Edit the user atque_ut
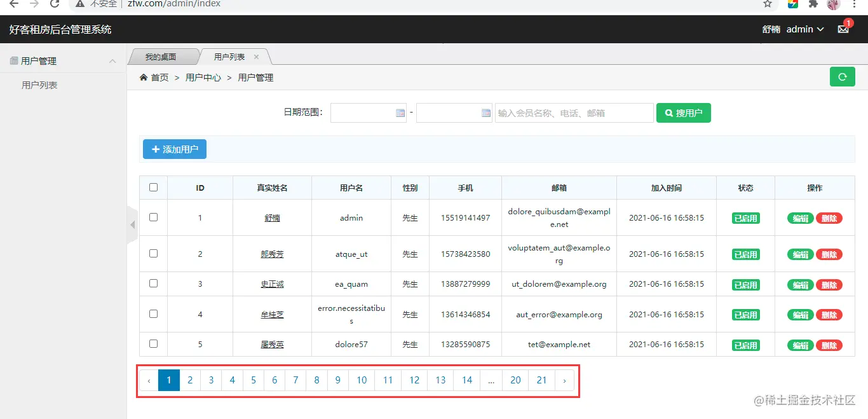The width and height of the screenshot is (868, 419). tap(801, 254)
